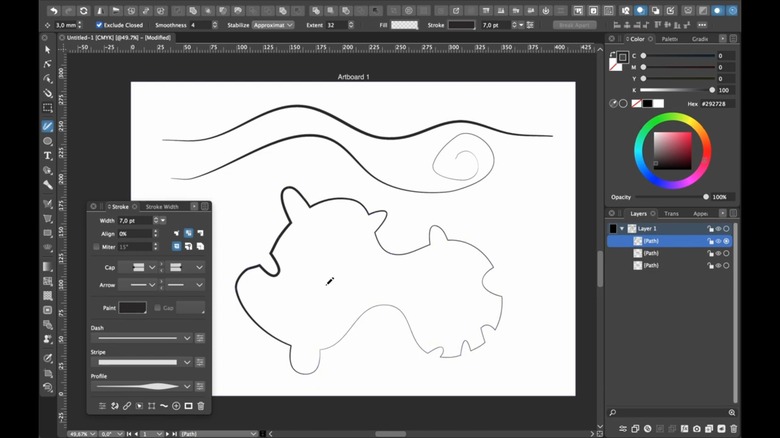The height and width of the screenshot is (438, 780).
Task: Collapse Layer 1 disclosure triangle
Action: pos(621,229)
